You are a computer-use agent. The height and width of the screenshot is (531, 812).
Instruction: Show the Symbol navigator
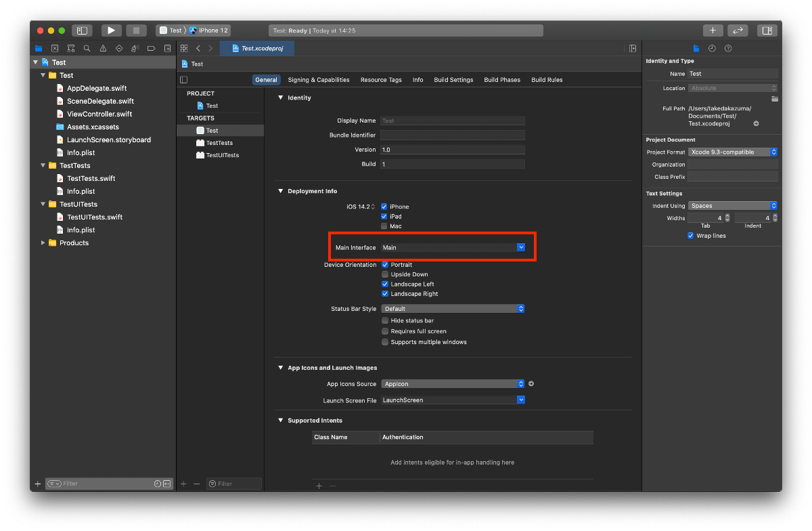[70, 49]
